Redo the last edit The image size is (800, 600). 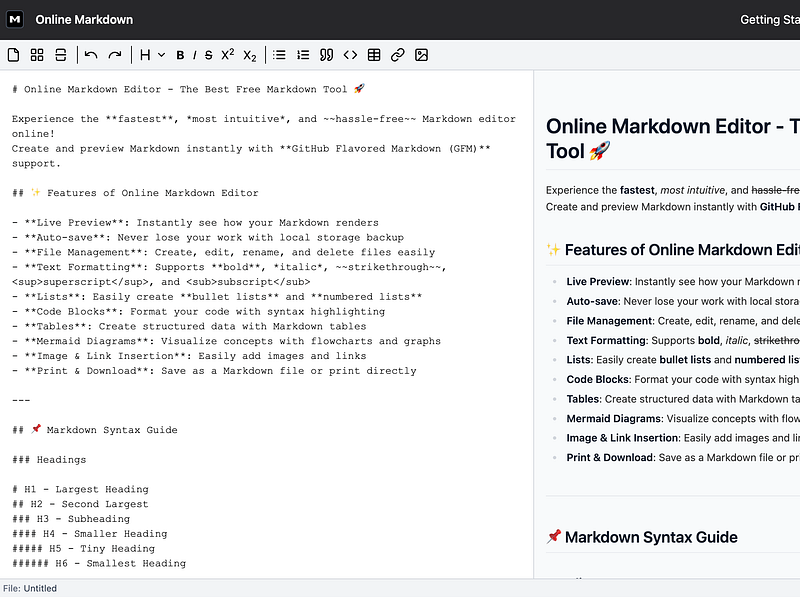coord(114,55)
